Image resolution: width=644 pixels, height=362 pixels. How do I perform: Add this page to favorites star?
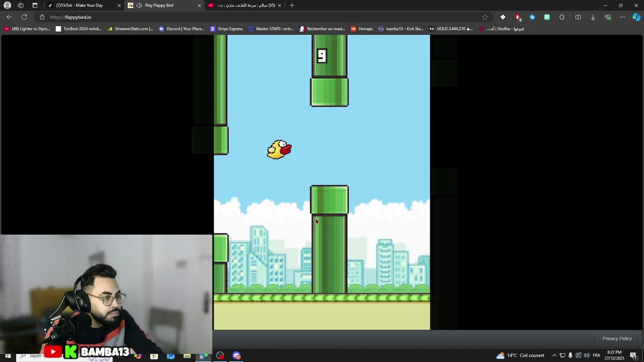click(485, 17)
